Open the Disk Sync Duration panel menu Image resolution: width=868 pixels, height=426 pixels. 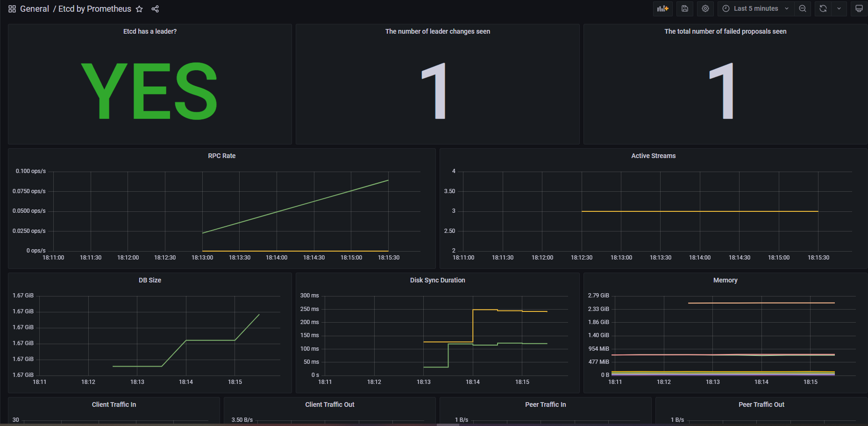(x=438, y=280)
